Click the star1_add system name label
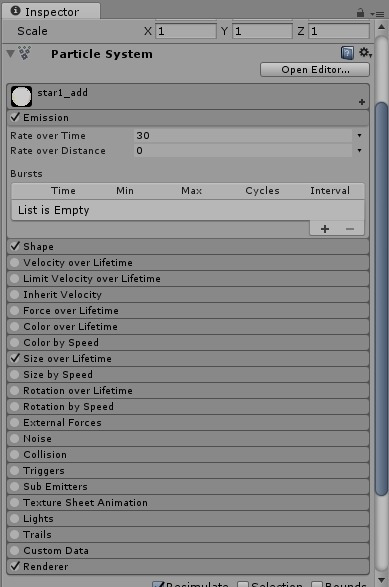This screenshot has height=587, width=389. coord(63,92)
